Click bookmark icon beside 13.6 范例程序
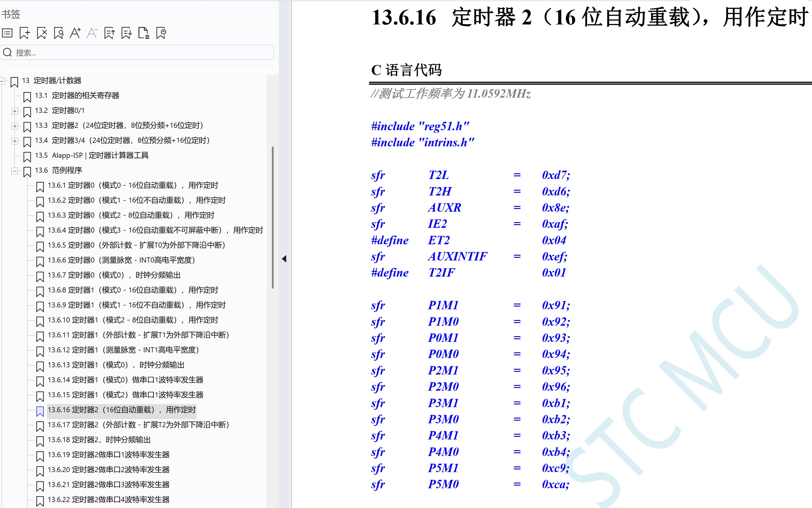 click(x=27, y=172)
